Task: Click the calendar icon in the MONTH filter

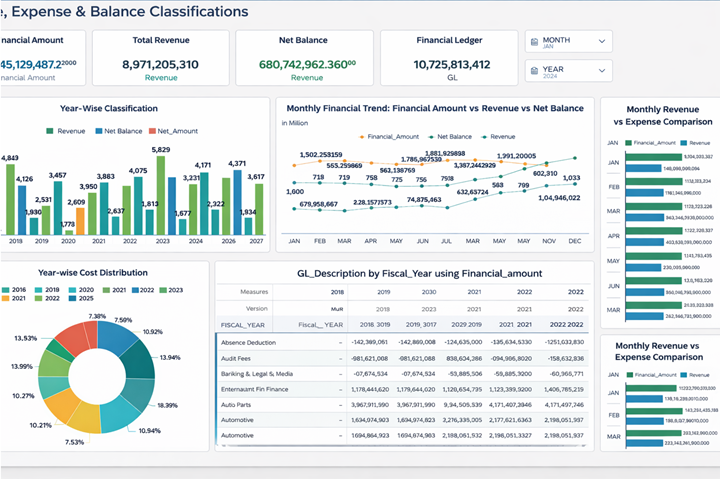Action: pos(534,41)
